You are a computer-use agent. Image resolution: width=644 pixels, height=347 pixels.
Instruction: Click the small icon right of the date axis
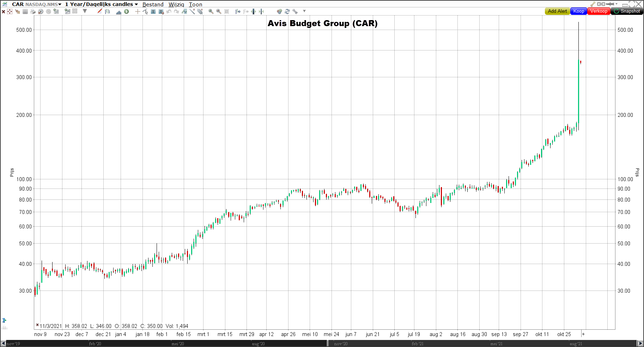(x=583, y=334)
